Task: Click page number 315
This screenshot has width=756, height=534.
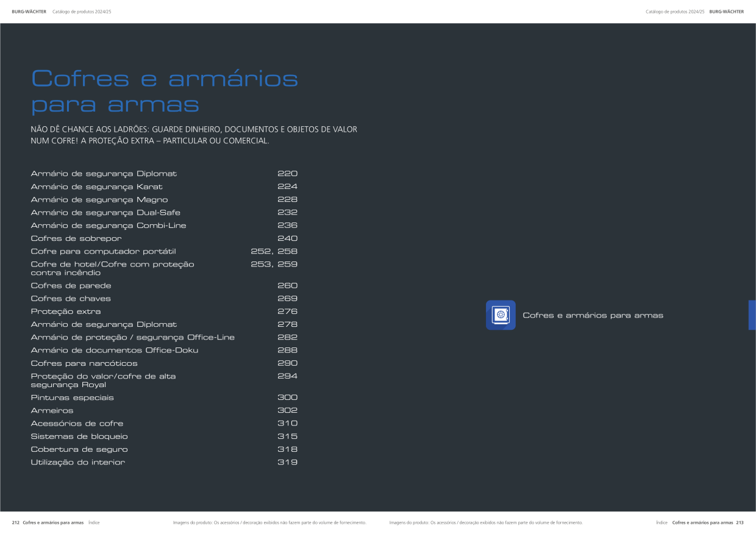Action: pyautogui.click(x=287, y=436)
